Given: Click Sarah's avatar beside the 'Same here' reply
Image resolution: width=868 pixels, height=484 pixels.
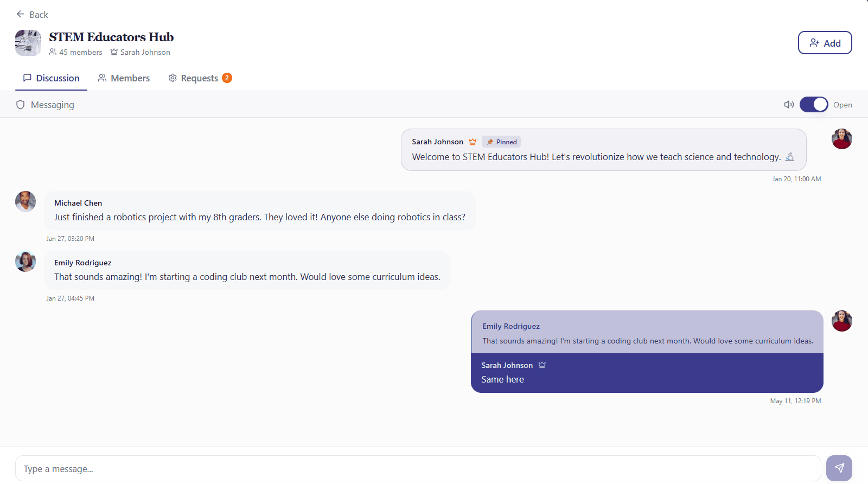Looking at the screenshot, I should (x=842, y=321).
